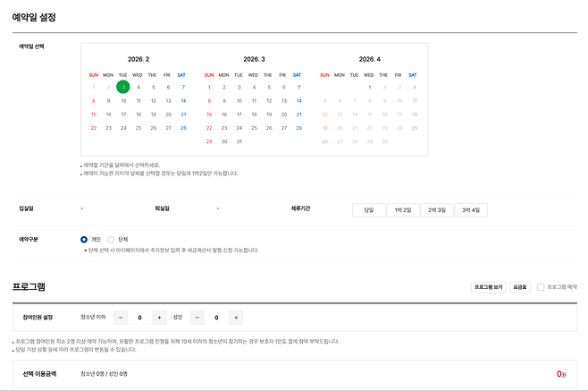Select the 당일 stay option

tap(369, 210)
